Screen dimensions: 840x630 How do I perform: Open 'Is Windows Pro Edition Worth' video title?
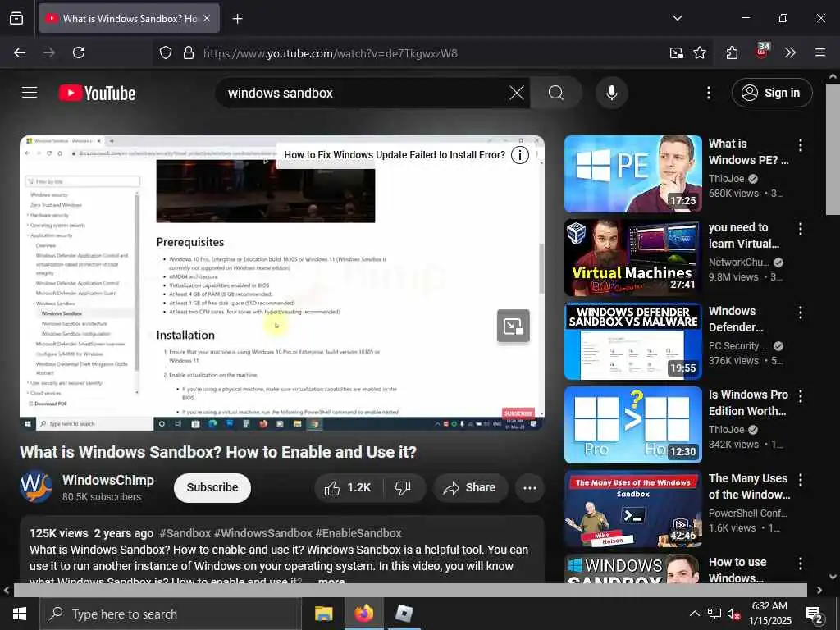[x=748, y=403]
